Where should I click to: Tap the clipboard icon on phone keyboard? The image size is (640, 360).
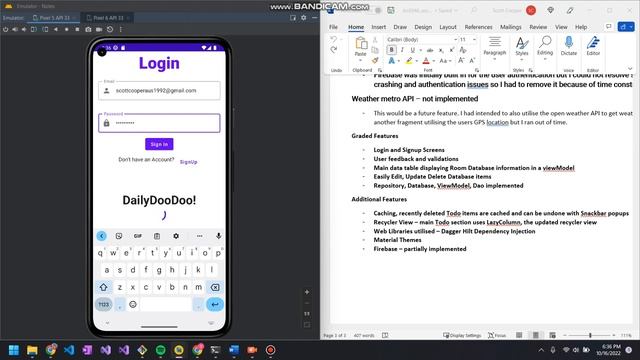[157, 236]
